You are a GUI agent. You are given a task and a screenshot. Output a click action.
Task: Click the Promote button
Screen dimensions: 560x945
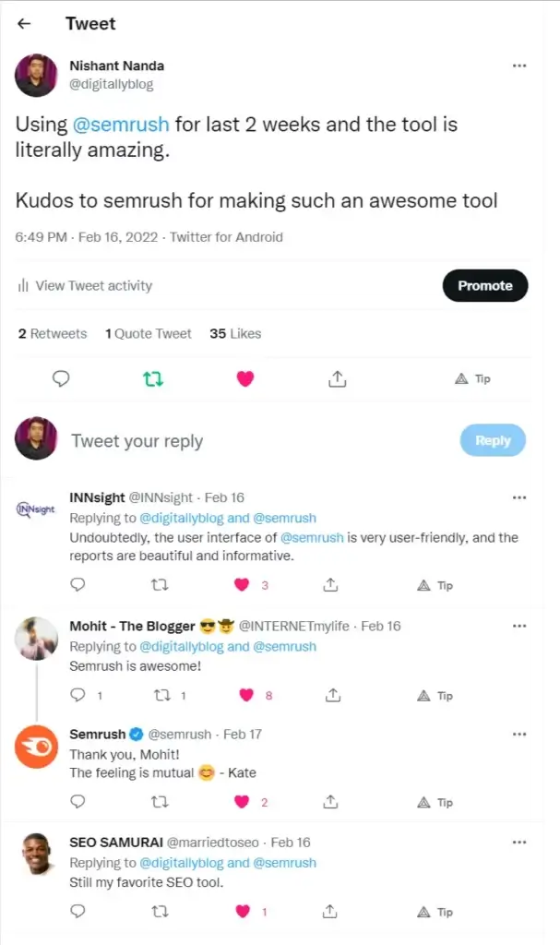485,285
